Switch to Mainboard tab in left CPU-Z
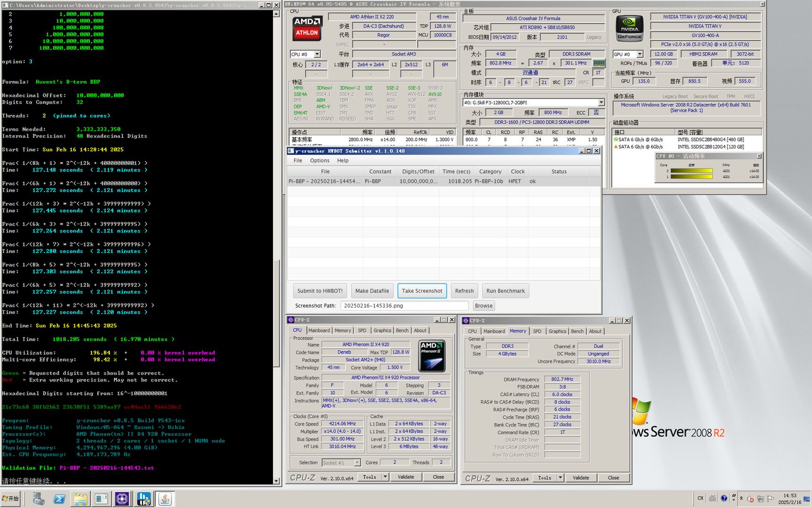 [319, 331]
